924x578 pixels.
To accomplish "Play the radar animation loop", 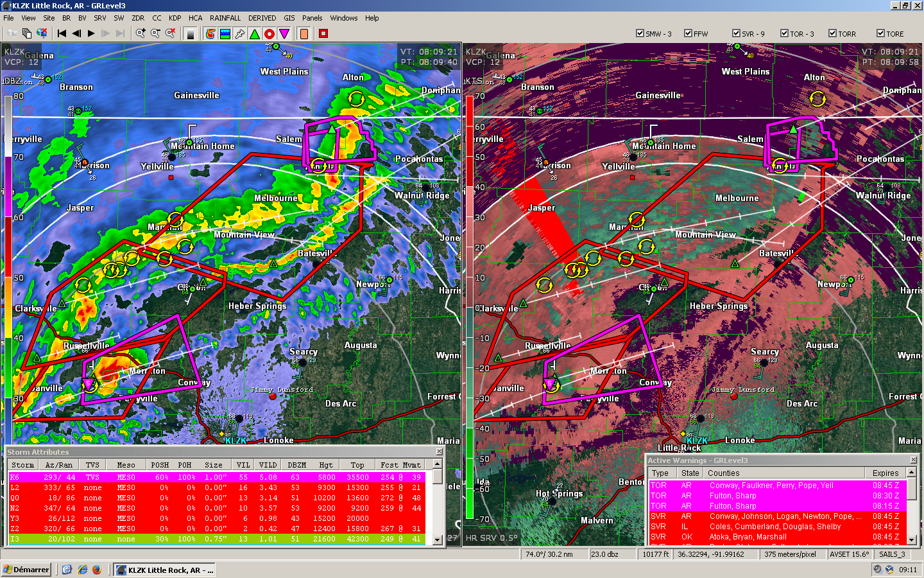I will (91, 33).
